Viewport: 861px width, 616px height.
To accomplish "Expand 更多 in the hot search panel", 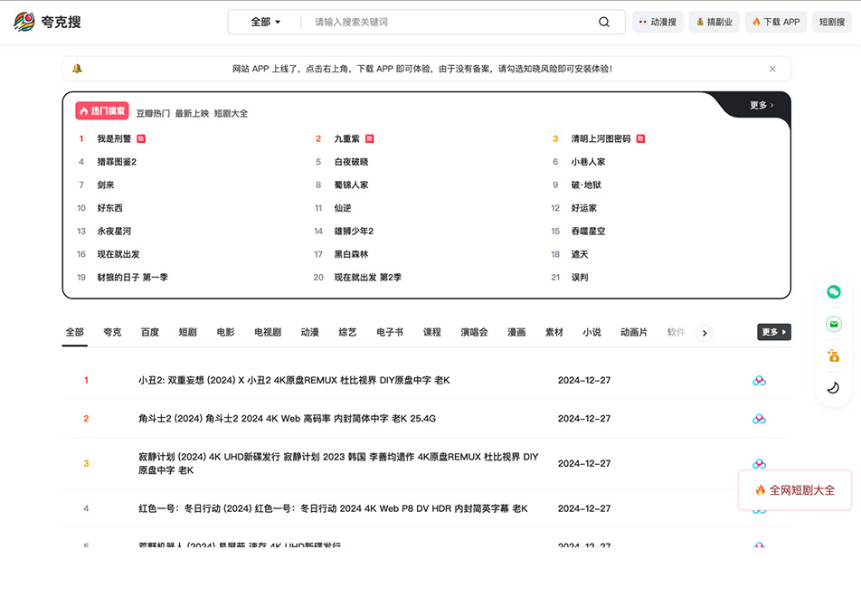I will (x=761, y=106).
